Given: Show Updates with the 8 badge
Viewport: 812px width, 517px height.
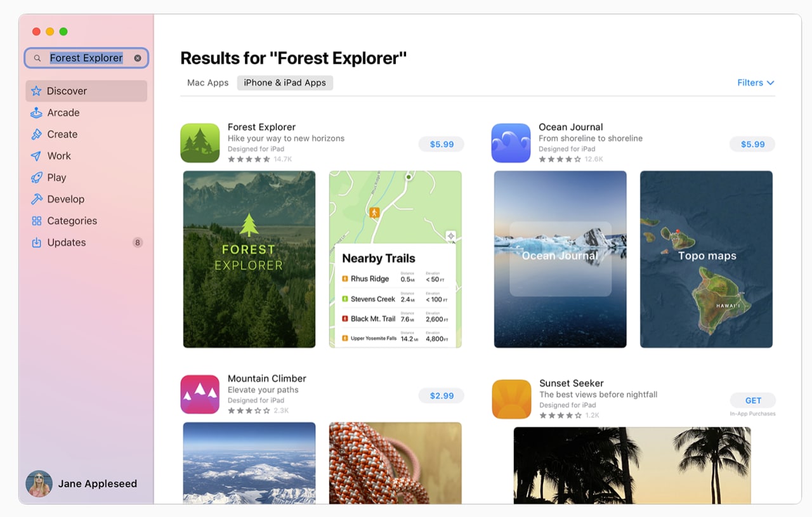Looking at the screenshot, I should [86, 242].
